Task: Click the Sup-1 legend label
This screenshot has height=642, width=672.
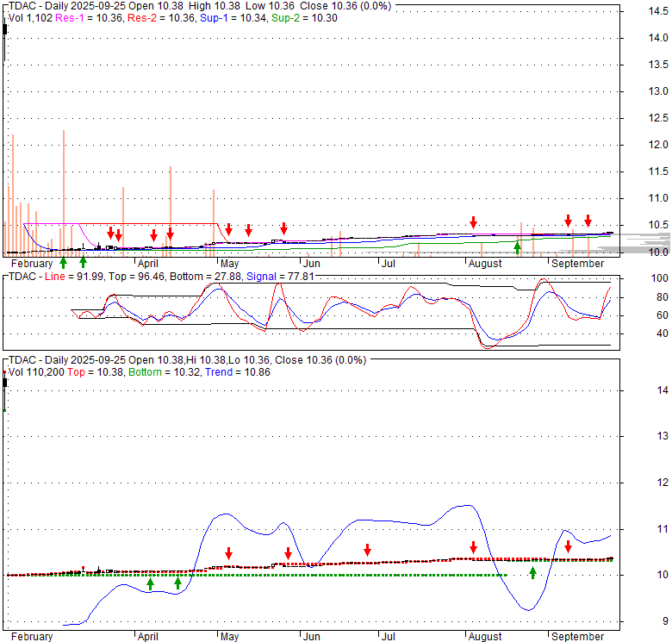Action: point(214,18)
